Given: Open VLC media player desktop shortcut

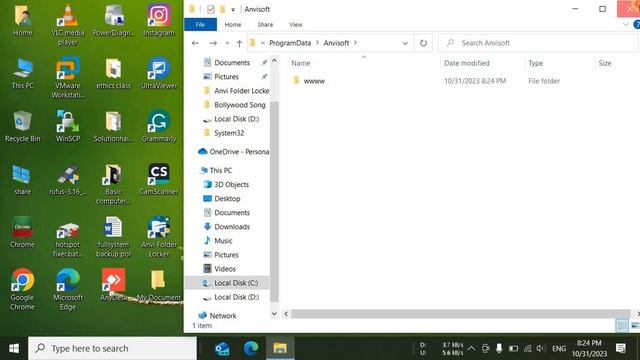Looking at the screenshot, I should coord(68,24).
